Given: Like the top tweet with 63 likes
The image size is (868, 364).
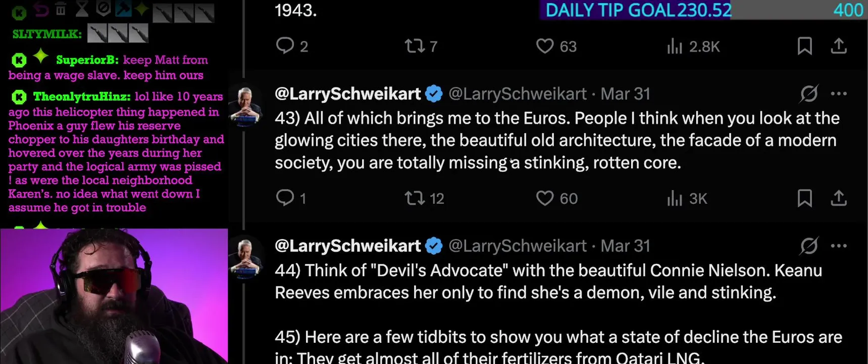Looking at the screenshot, I should click(x=556, y=46).
